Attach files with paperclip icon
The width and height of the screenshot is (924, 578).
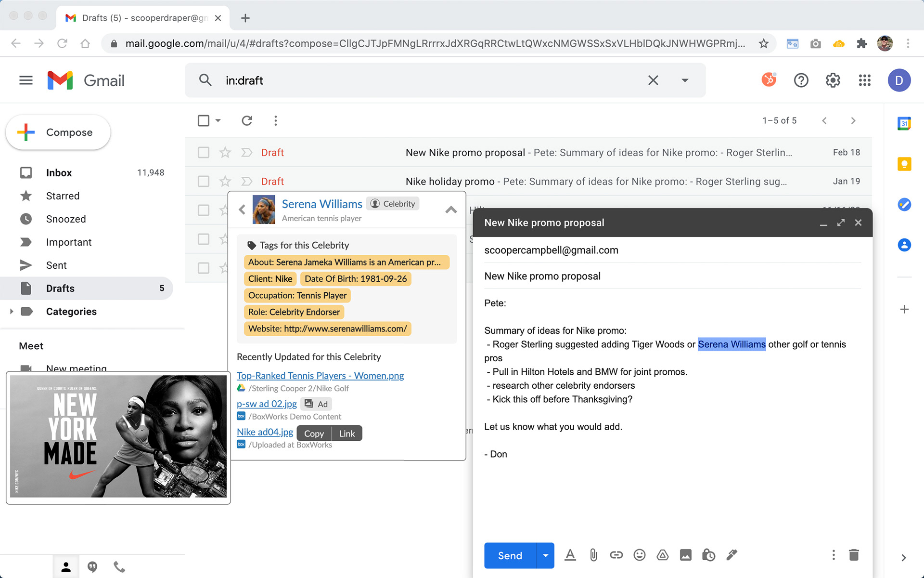tap(593, 555)
